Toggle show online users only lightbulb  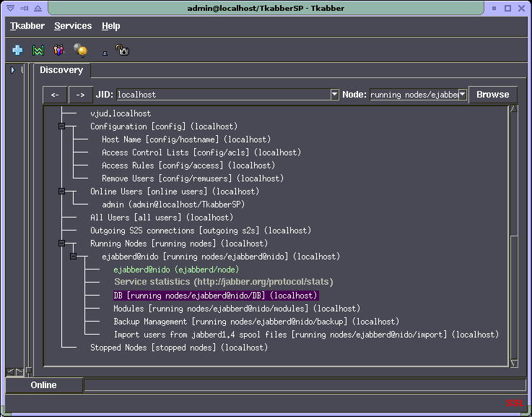click(80, 51)
